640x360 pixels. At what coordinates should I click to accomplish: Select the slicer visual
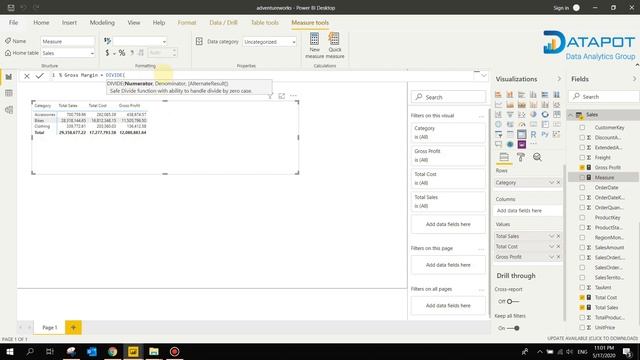[498, 134]
